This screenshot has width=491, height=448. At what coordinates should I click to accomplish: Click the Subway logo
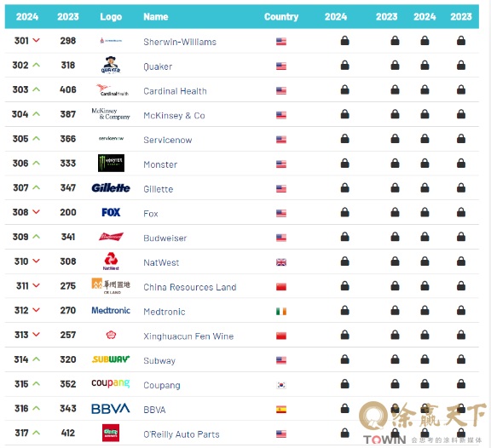point(111,359)
